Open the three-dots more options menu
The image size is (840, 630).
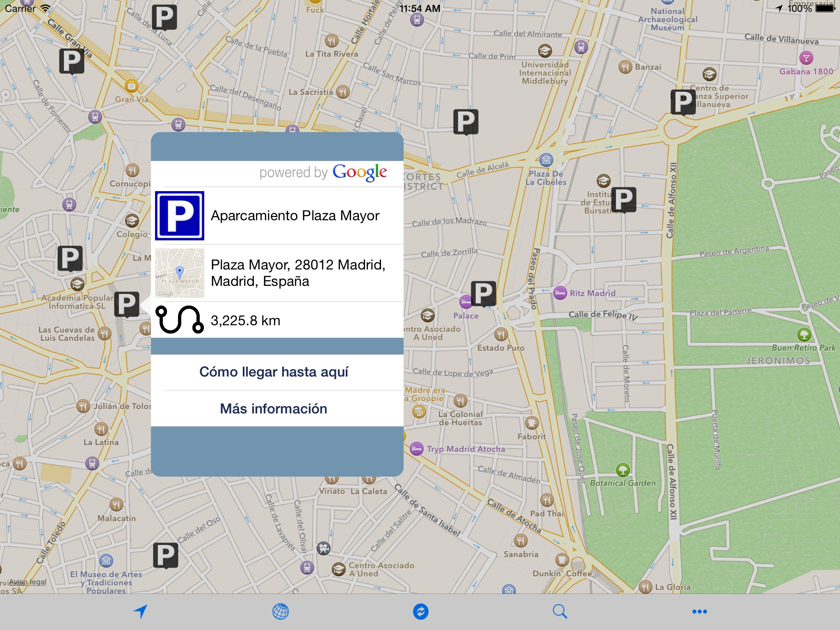(699, 611)
